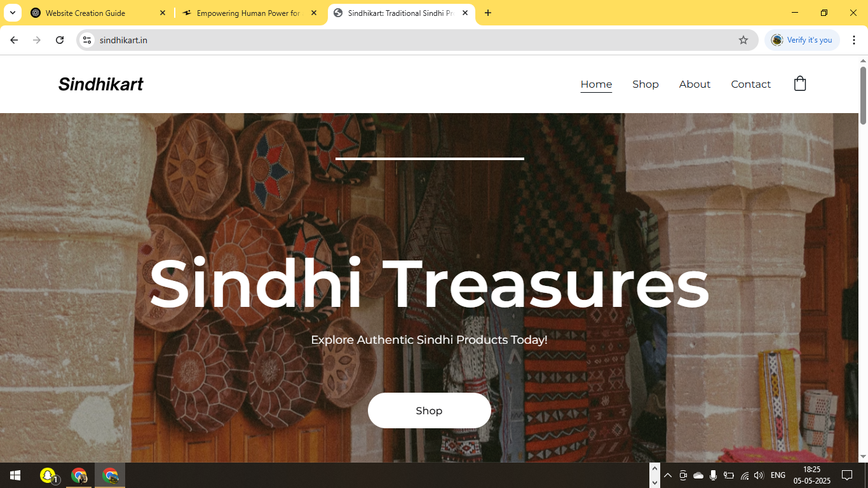Open the tab search dropdown arrow

pos(12,13)
